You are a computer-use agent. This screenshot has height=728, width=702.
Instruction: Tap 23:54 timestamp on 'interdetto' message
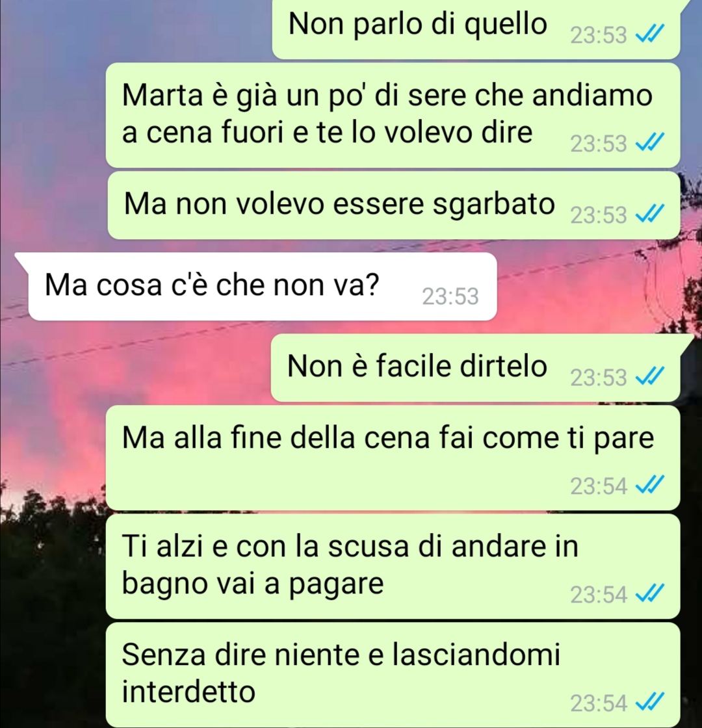(599, 703)
